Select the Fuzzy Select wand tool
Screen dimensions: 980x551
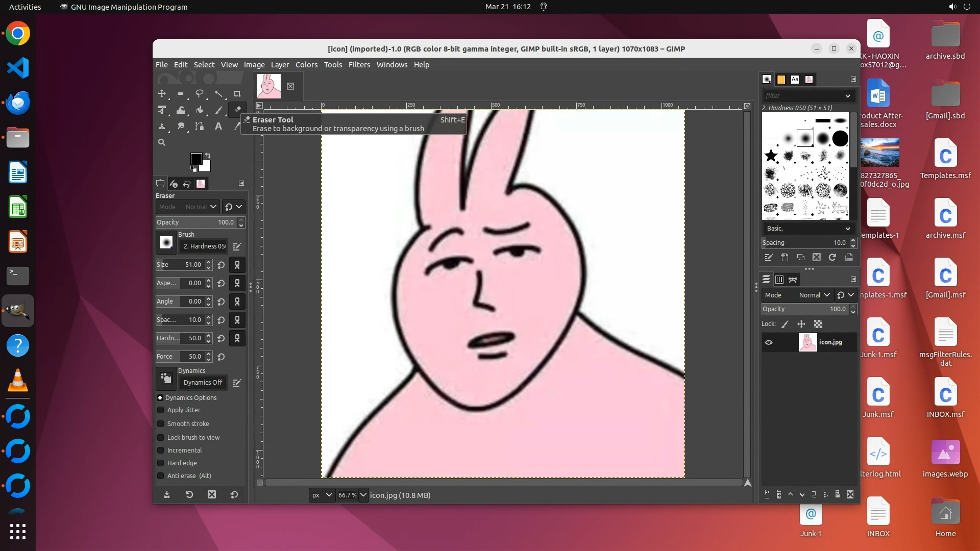pyautogui.click(x=218, y=93)
